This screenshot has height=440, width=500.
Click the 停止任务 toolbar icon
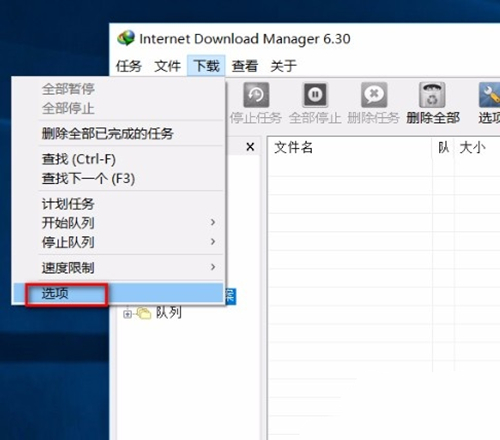[x=256, y=95]
